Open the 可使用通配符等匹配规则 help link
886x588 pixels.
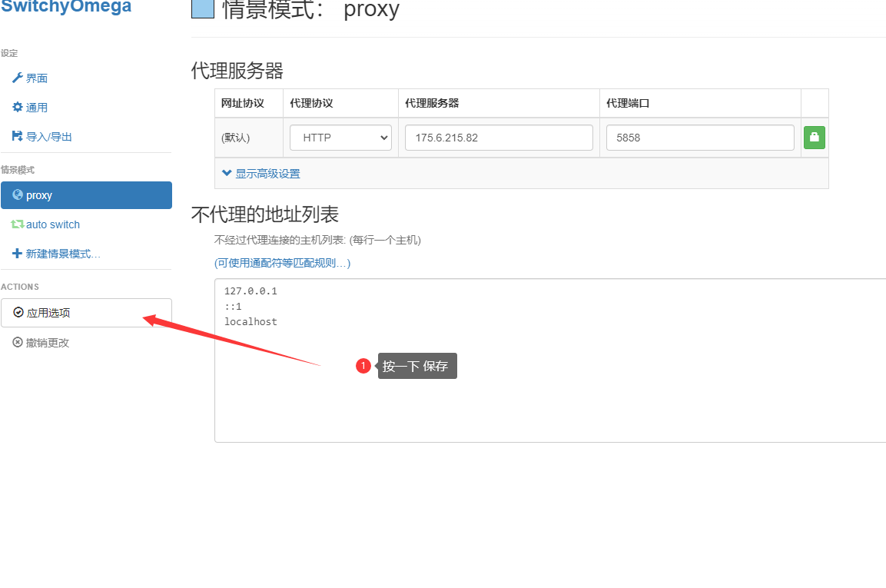point(283,263)
